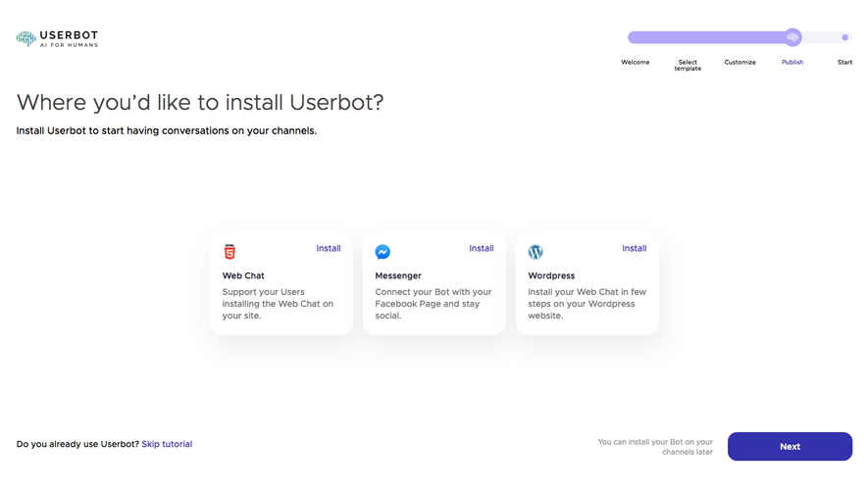Click the Web Chat card title

click(243, 275)
